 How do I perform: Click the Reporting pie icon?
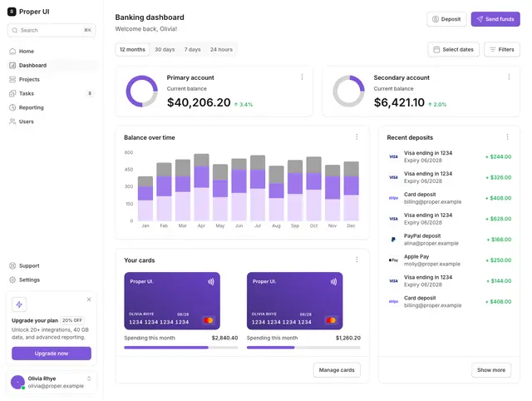pyautogui.click(x=12, y=107)
